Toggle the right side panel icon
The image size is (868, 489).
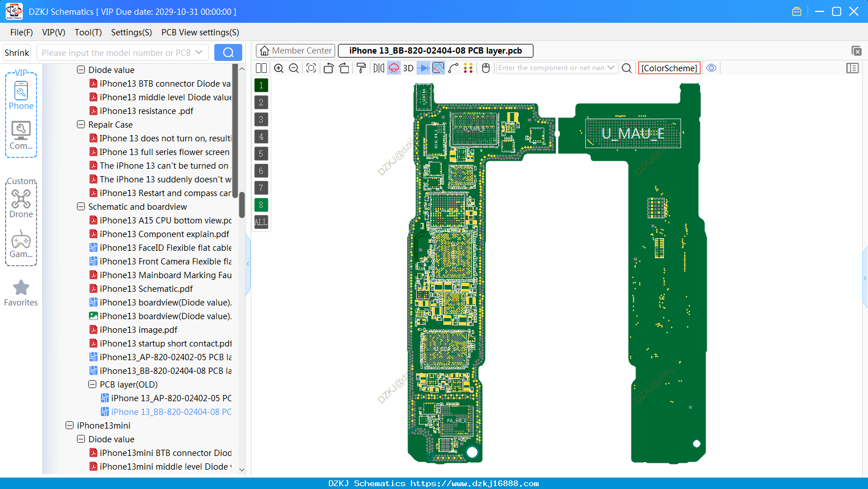click(853, 68)
